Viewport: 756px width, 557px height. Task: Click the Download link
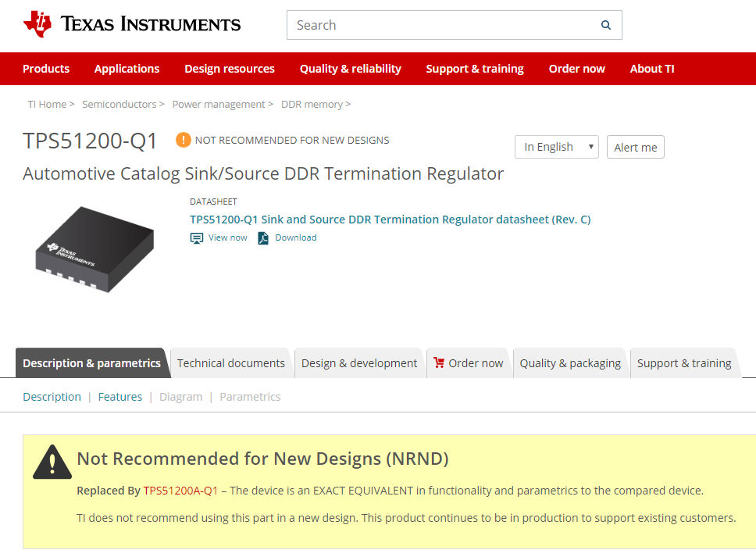(295, 237)
